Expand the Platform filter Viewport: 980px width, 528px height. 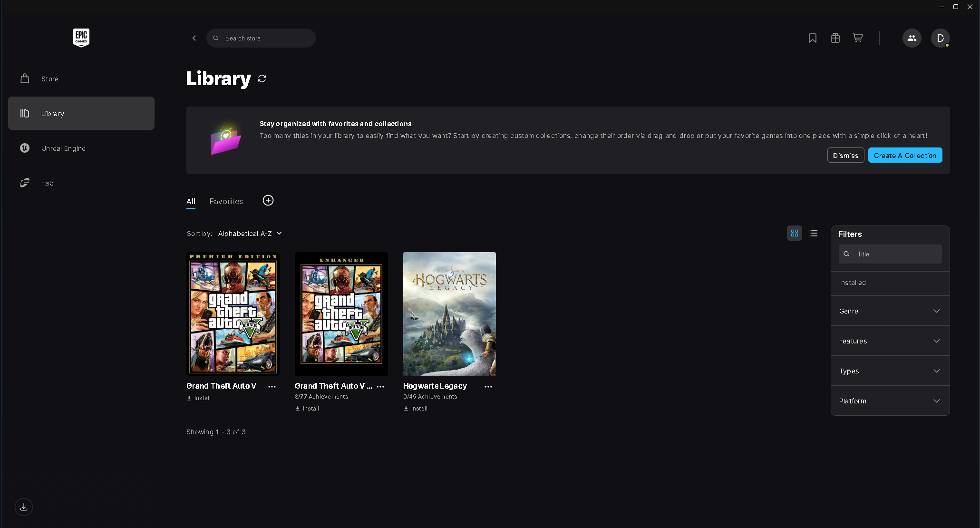pos(890,401)
